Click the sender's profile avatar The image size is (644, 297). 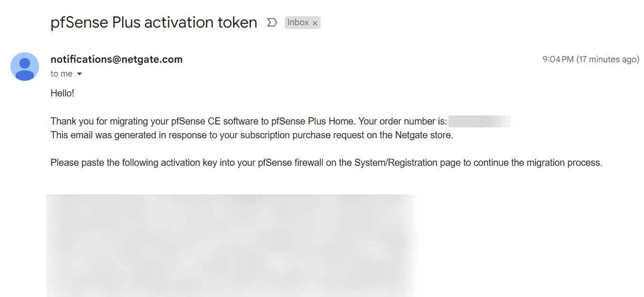(x=25, y=67)
